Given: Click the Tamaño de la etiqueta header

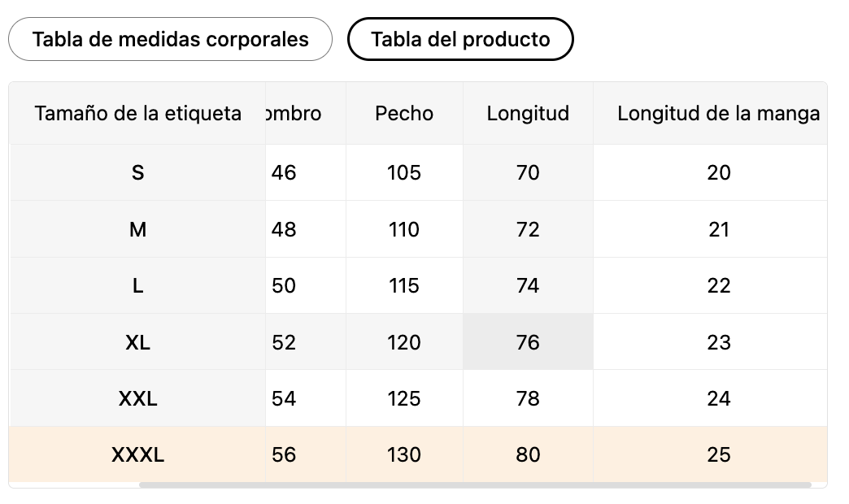Looking at the screenshot, I should [137, 114].
